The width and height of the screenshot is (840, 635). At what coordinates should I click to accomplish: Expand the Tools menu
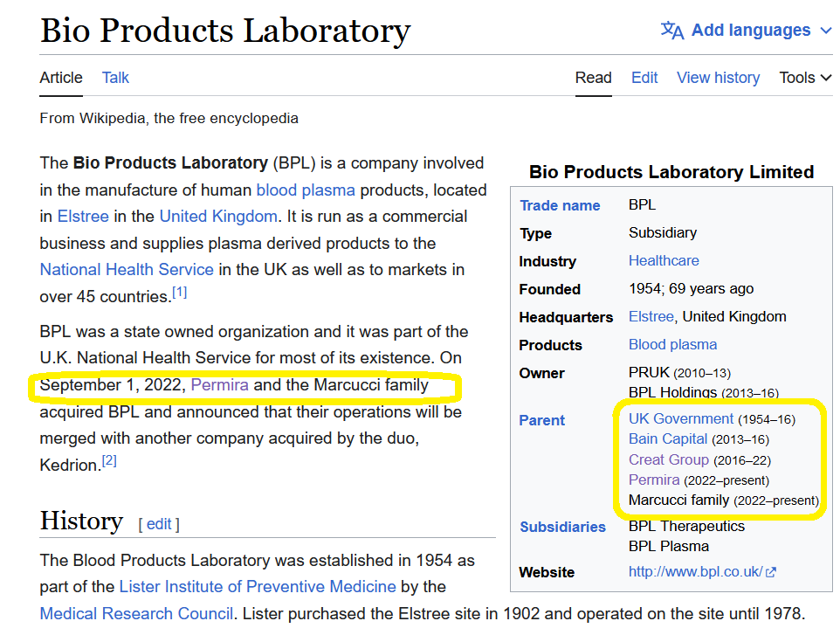[x=805, y=78]
